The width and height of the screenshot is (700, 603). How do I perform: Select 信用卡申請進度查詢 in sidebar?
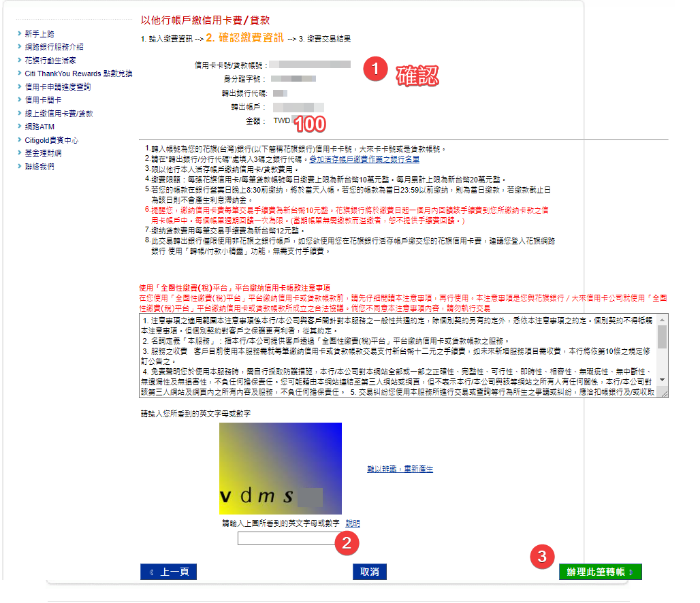(57, 87)
